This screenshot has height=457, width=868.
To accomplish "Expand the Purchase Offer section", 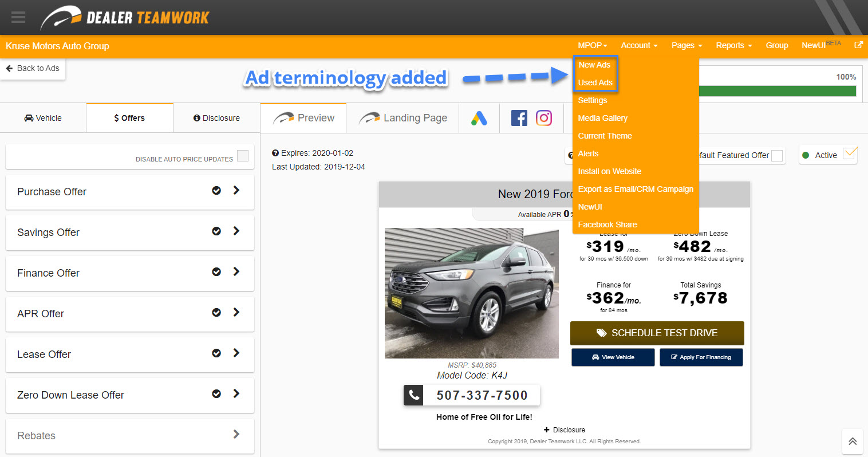I will [236, 191].
